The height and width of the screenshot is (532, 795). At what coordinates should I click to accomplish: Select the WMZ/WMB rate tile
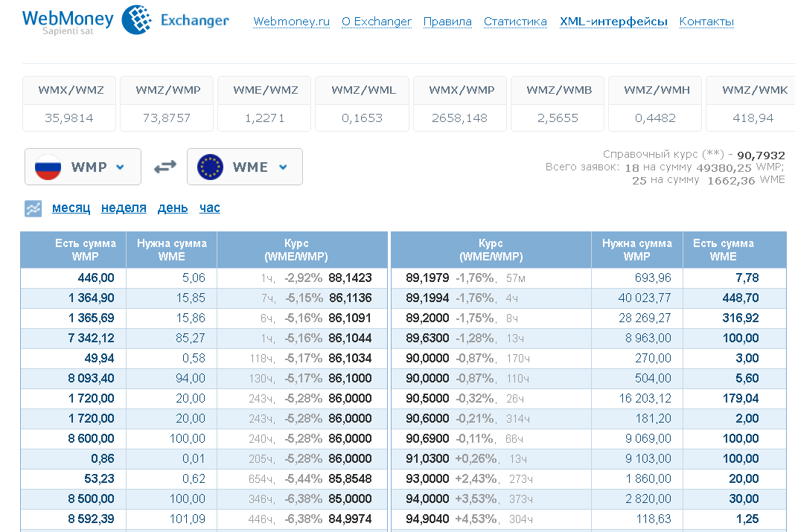point(558,104)
